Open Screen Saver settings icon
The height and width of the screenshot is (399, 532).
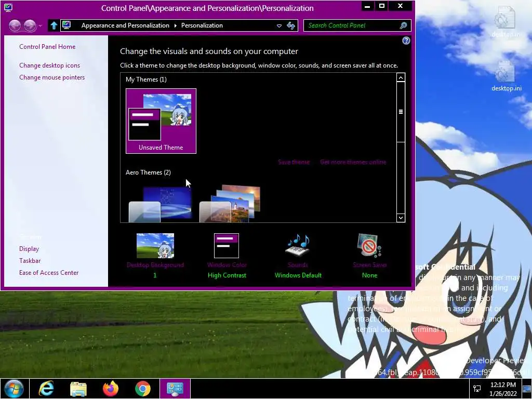(x=369, y=246)
